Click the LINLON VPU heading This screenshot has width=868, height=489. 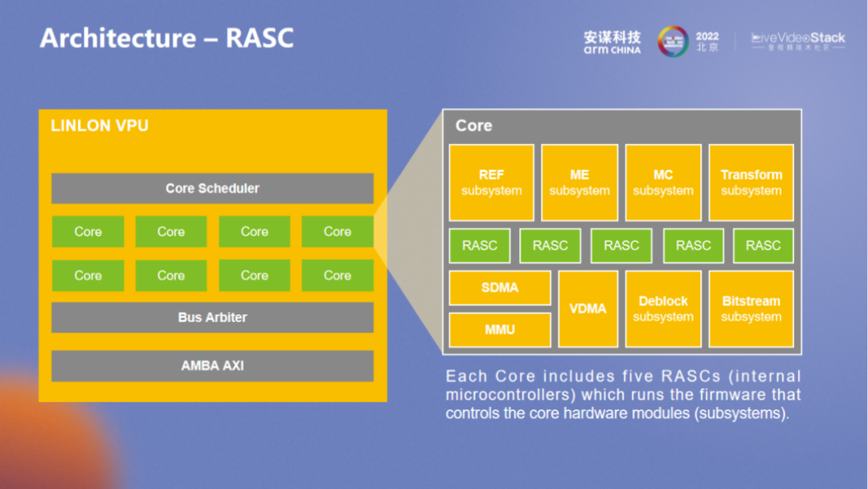pyautogui.click(x=100, y=126)
